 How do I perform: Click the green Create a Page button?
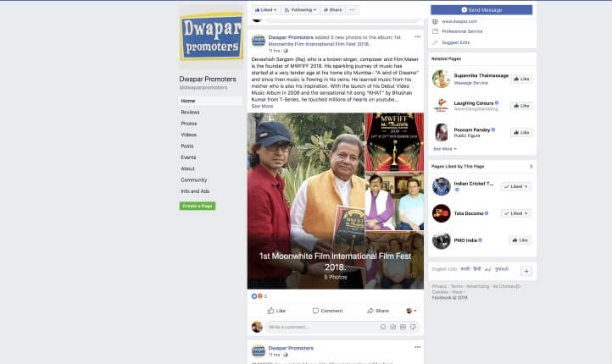(198, 206)
